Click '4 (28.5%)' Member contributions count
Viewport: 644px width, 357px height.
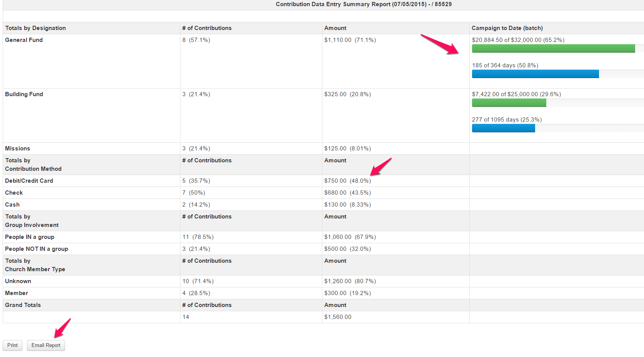[196, 293]
